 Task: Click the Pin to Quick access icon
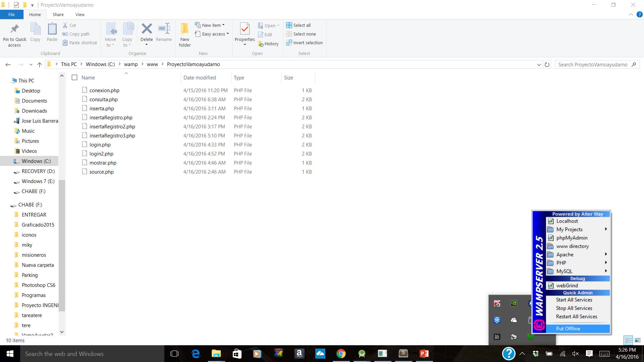[14, 29]
